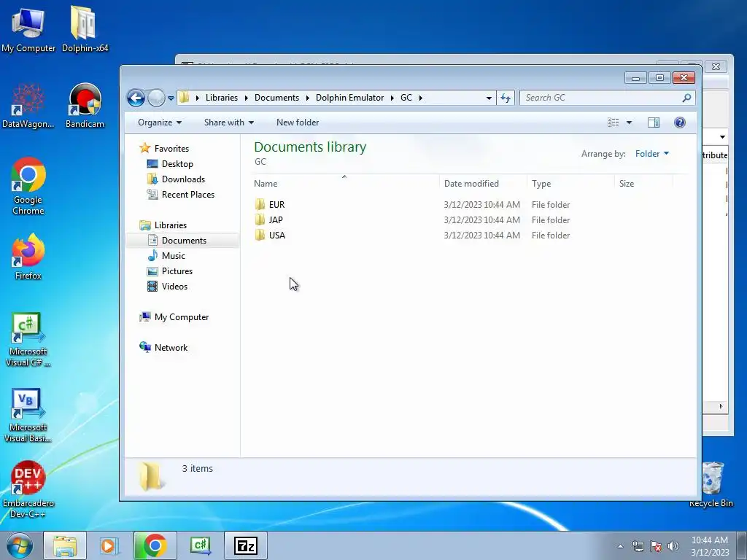Open 7-Zip from the taskbar
The height and width of the screenshot is (560, 747).
click(x=246, y=545)
